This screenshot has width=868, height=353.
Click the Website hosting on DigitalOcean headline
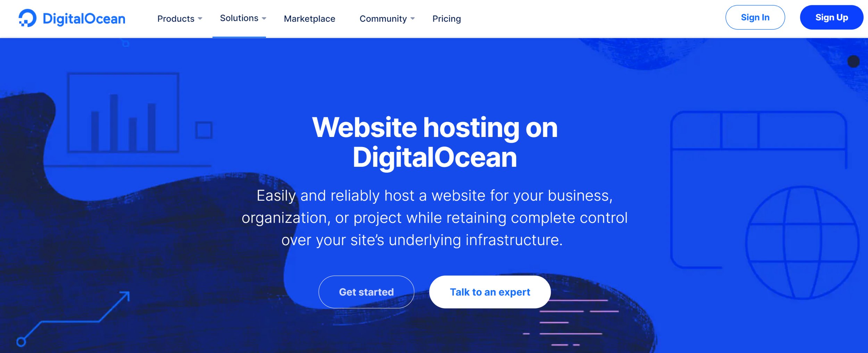pyautogui.click(x=435, y=142)
